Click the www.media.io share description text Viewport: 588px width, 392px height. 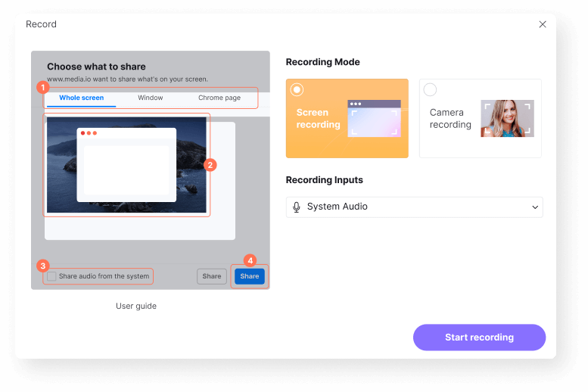point(127,79)
